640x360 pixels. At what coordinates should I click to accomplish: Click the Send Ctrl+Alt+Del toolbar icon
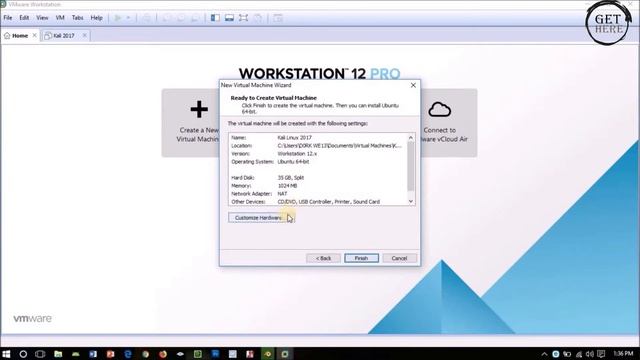[x=147, y=18]
